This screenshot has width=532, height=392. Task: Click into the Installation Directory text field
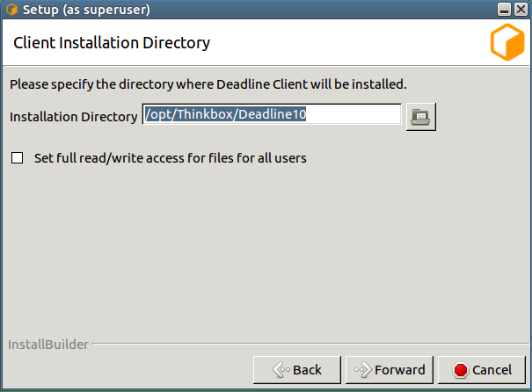click(x=352, y=115)
